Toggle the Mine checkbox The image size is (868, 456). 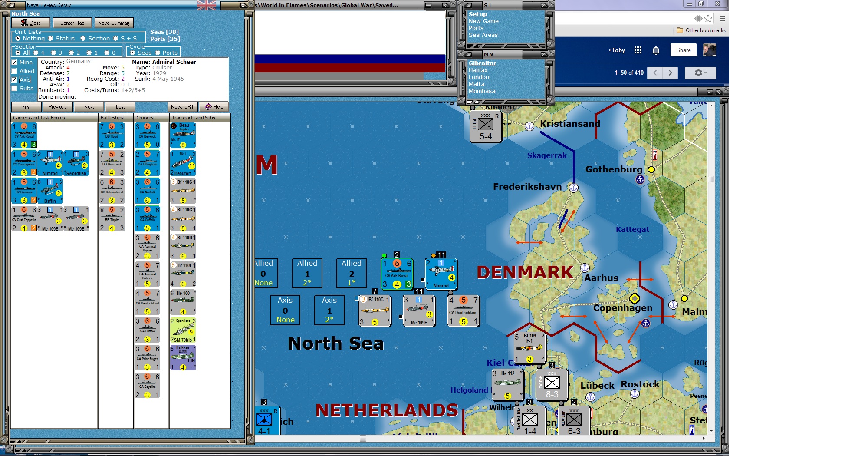[15, 63]
